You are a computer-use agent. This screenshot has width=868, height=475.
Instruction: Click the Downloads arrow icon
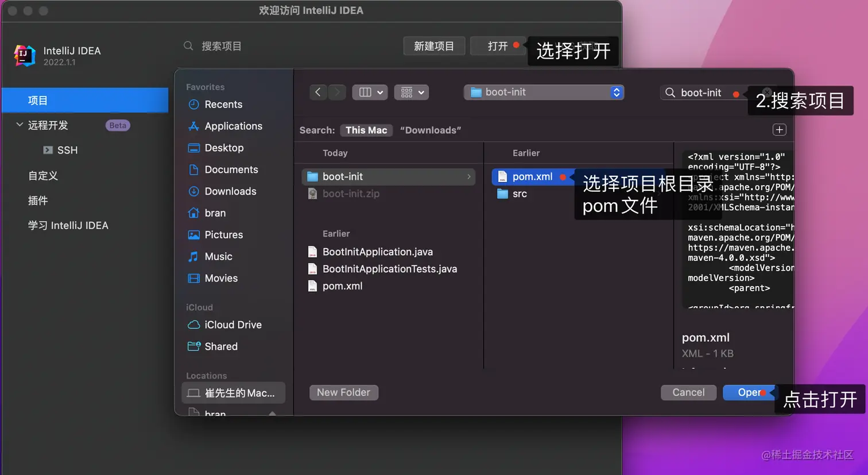(194, 191)
